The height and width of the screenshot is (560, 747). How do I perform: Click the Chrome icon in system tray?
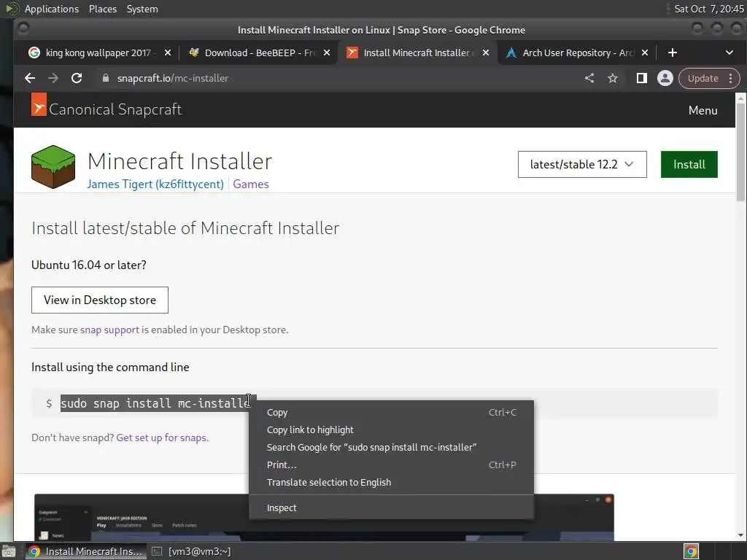691,551
